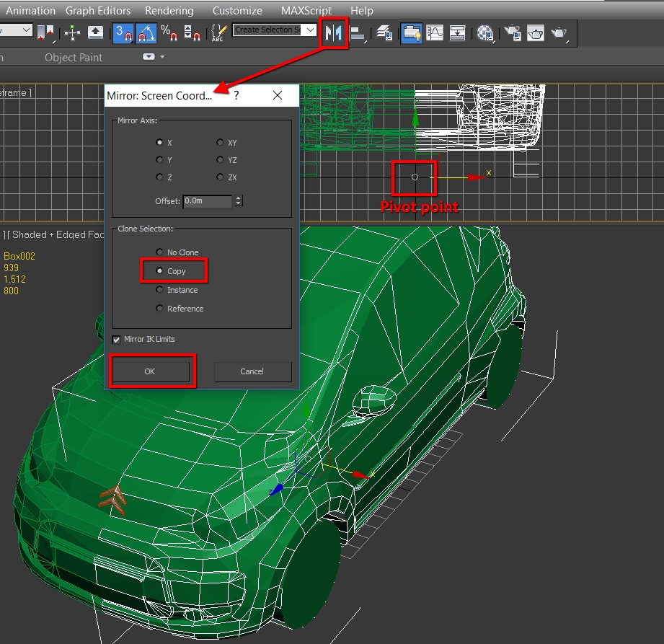The image size is (664, 644).
Task: Choose the Instance clone option
Action: [159, 290]
